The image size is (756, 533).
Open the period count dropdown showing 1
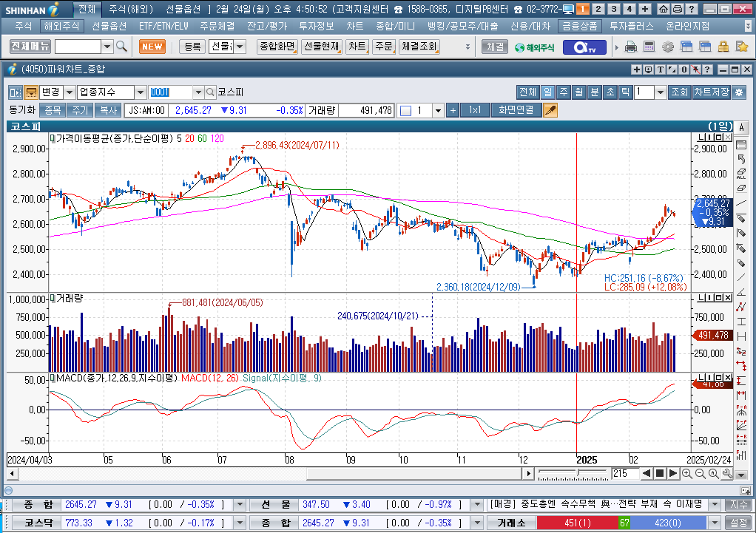coord(661,92)
